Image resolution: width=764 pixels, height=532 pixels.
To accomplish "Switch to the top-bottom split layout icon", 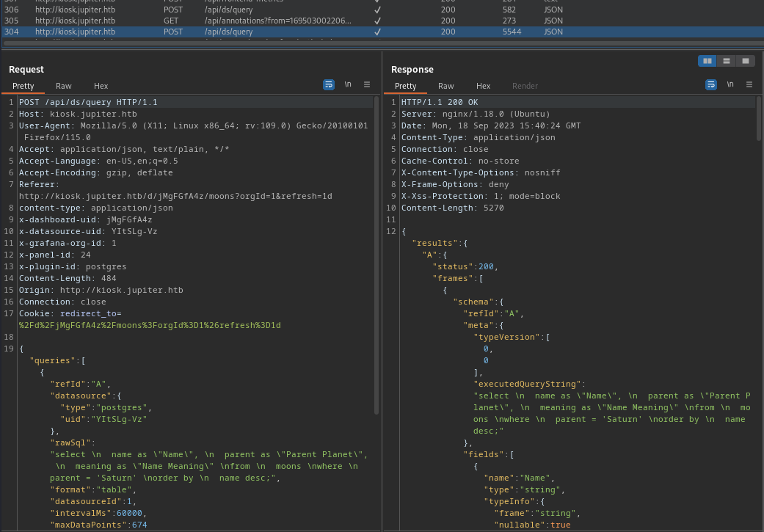I will click(727, 61).
